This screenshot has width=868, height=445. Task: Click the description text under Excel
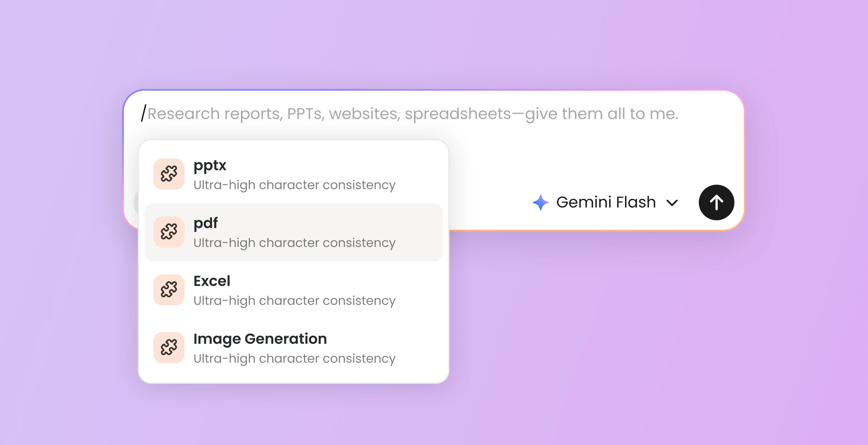click(294, 300)
